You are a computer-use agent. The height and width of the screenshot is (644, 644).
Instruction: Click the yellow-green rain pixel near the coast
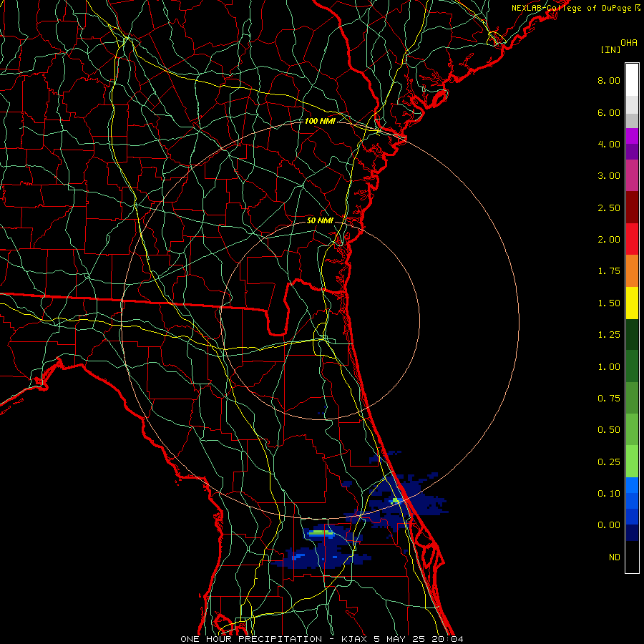click(396, 501)
